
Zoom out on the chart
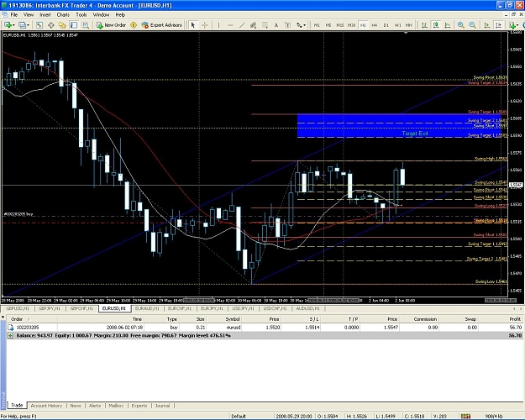(472, 25)
